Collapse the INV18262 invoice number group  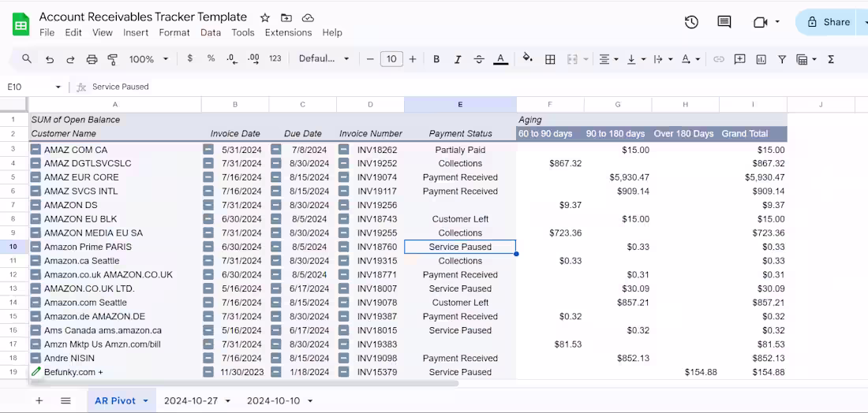344,149
